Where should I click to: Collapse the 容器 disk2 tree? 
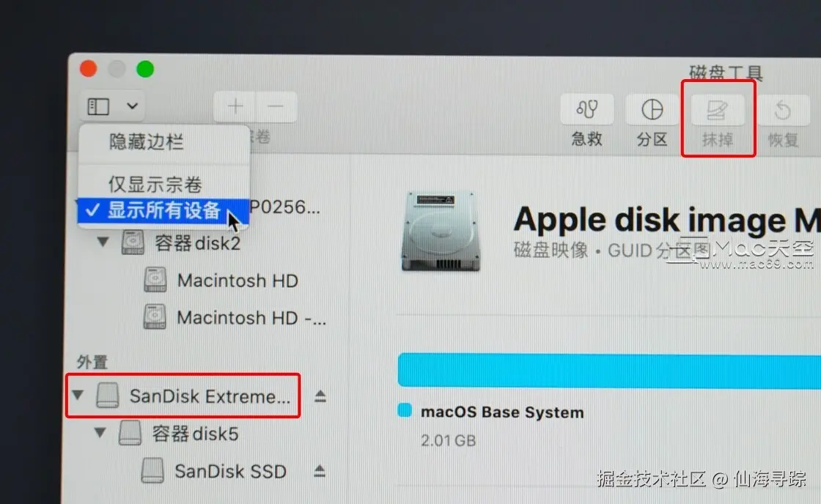103,242
